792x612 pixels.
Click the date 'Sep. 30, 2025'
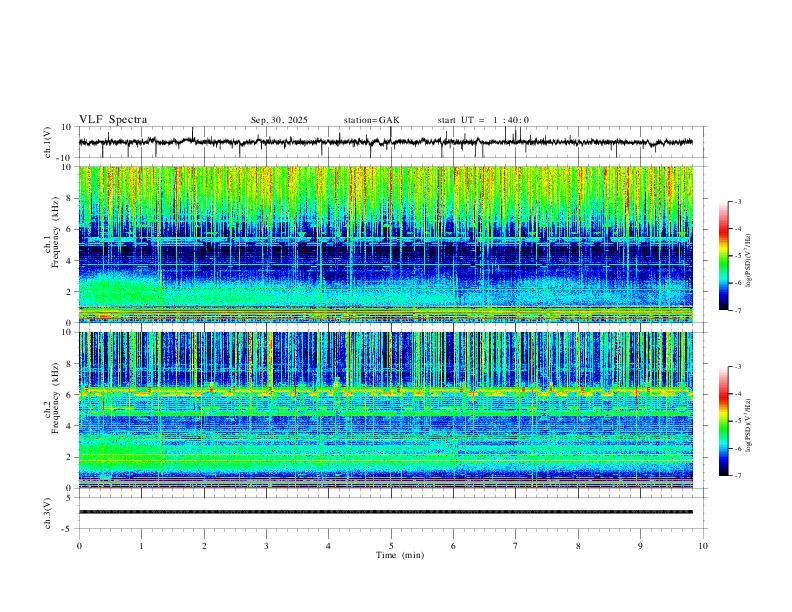click(279, 120)
